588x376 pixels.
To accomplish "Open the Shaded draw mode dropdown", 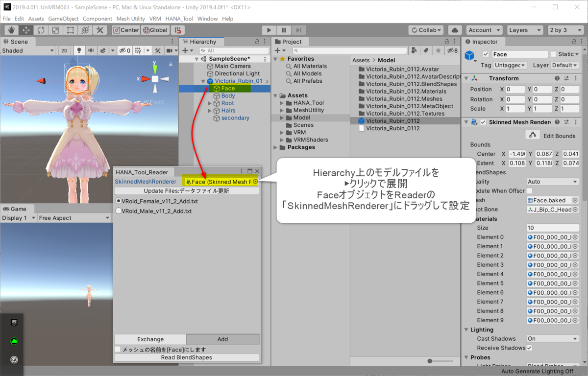I will click(28, 50).
